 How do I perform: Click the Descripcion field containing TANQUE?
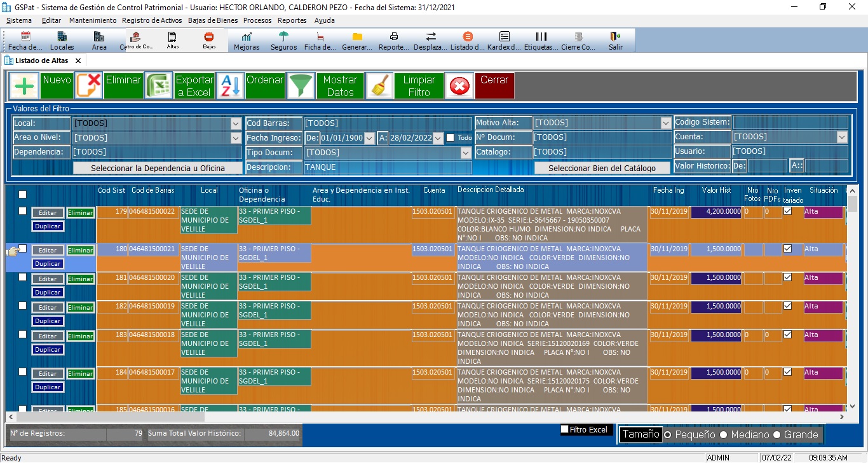(388, 167)
